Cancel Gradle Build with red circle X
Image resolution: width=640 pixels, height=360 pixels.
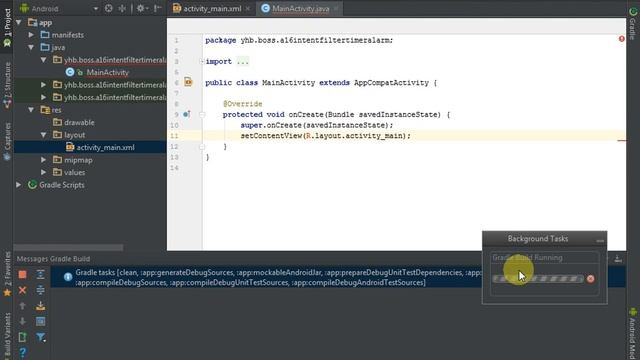tap(591, 279)
